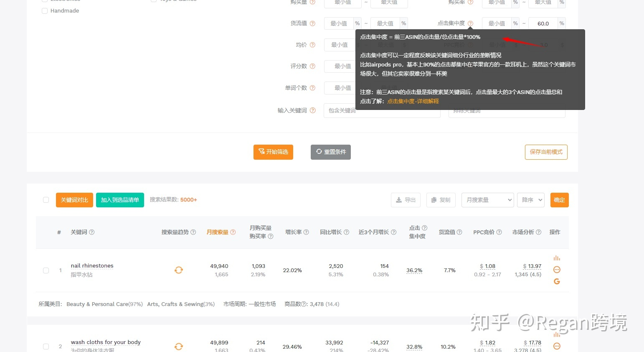Toggle select-all checkbox beside 关键词对比
The height and width of the screenshot is (352, 644).
coord(46,200)
